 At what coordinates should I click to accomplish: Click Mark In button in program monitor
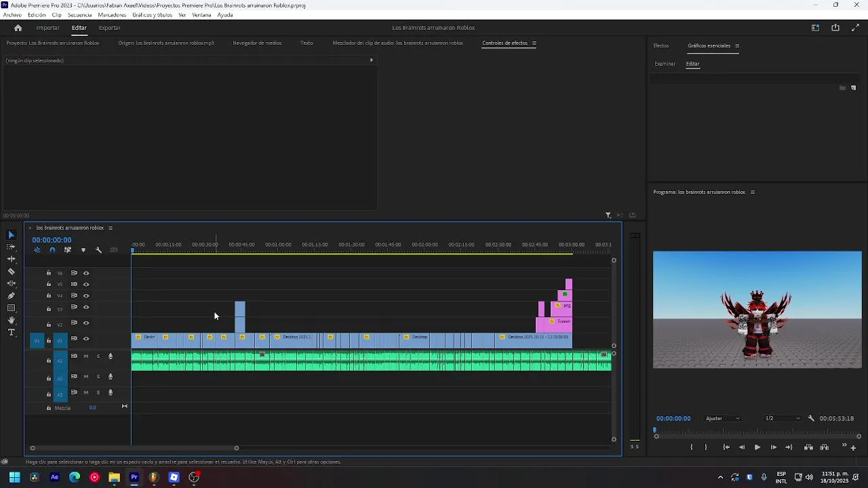(691, 447)
